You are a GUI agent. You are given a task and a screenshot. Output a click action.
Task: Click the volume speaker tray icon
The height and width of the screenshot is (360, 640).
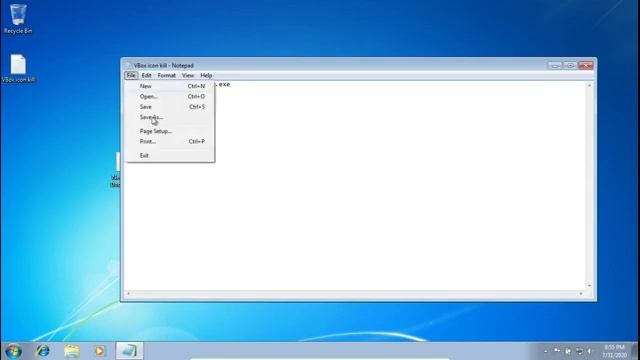pos(589,351)
